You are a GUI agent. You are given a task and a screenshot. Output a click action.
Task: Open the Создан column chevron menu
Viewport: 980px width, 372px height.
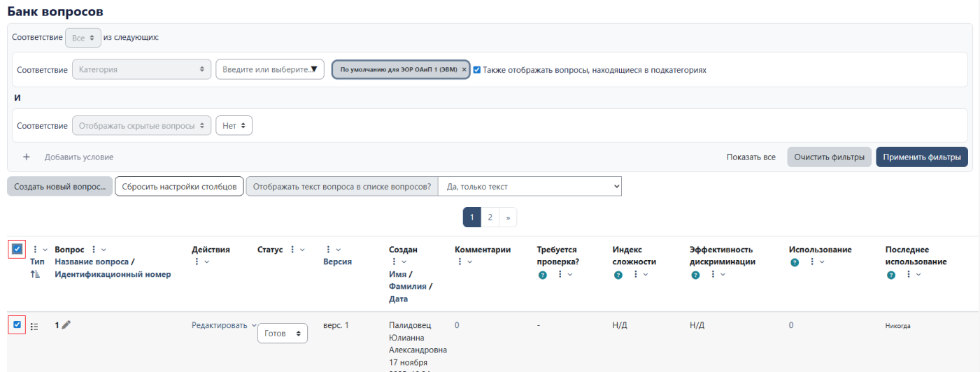pos(404,262)
